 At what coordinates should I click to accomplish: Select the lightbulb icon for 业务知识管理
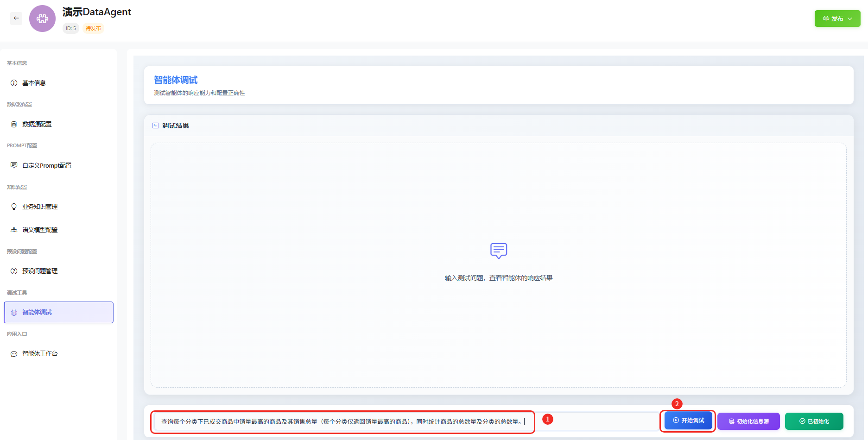tap(13, 207)
